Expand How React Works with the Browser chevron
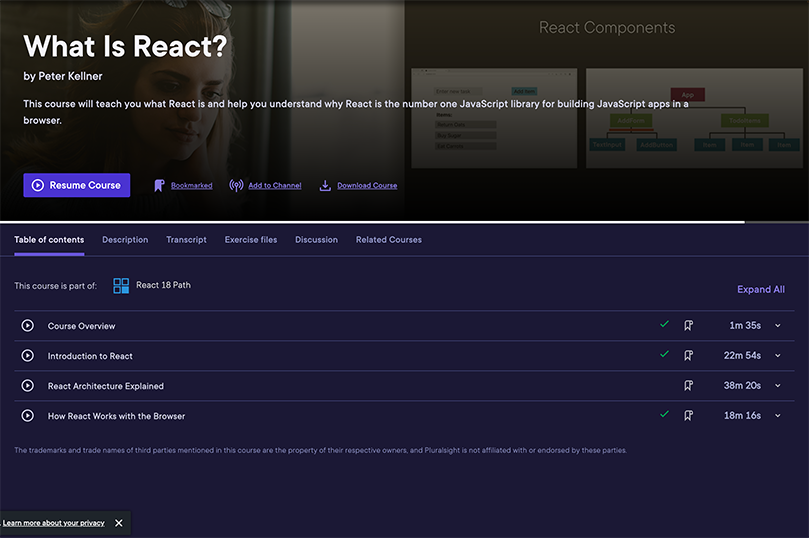Screen dimensions: 809x538 (x=778, y=415)
